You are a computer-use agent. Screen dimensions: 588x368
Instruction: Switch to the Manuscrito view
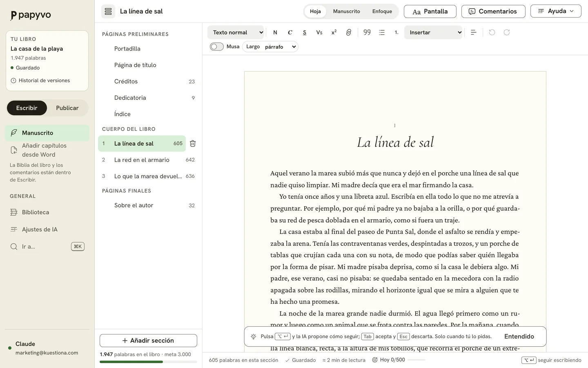[x=347, y=11]
